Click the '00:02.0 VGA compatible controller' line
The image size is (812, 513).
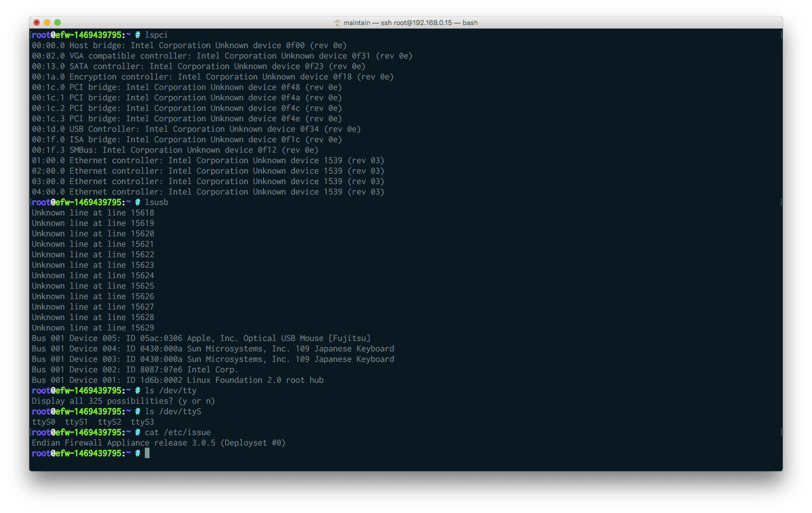pyautogui.click(x=222, y=56)
